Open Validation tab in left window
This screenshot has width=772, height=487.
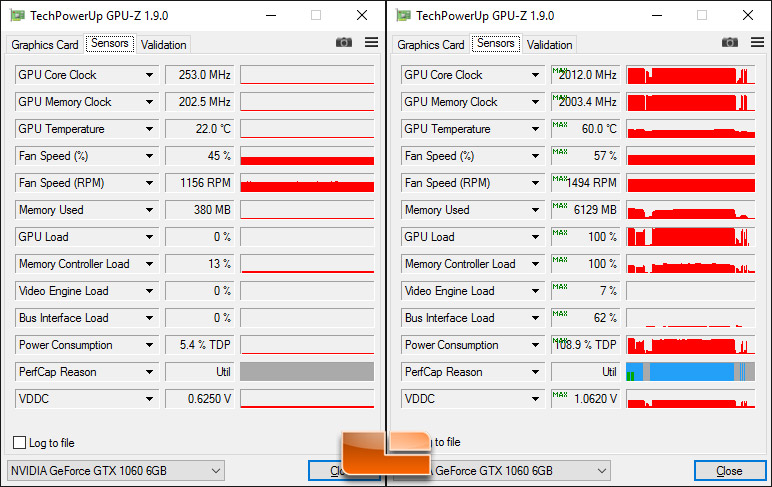point(163,45)
